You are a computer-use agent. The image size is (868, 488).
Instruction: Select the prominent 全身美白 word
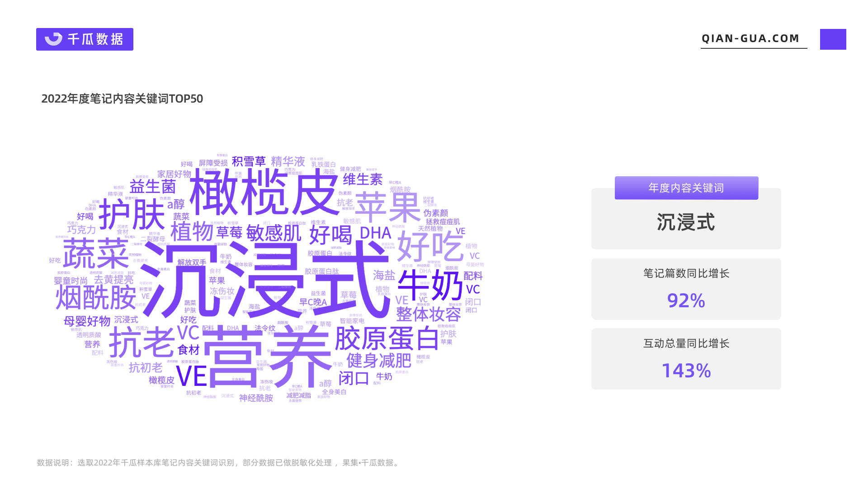coord(334,392)
